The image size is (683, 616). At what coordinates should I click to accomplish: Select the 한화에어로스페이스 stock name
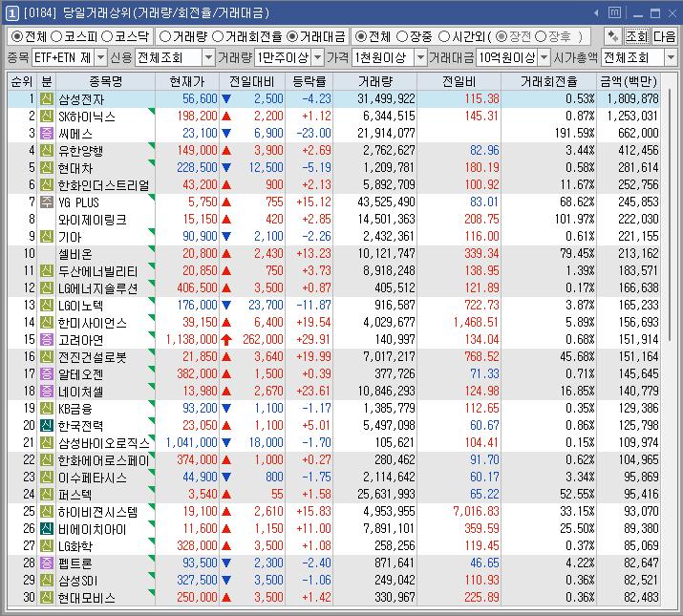tap(104, 460)
